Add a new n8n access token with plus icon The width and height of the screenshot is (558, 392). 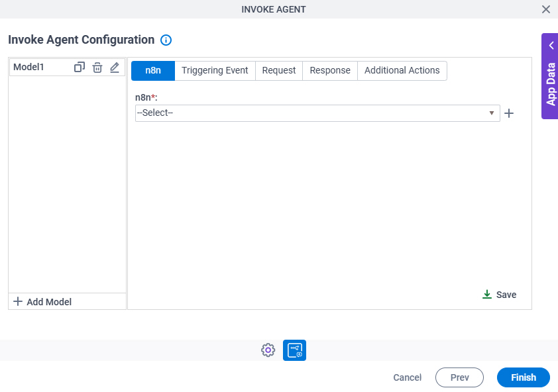[x=509, y=113]
